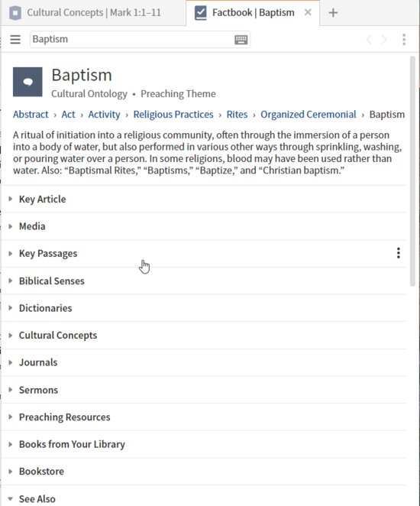The width and height of the screenshot is (420, 506).
Task: Switch to Cultural Concepts Mark 1:1–11 tab
Action: coord(93,13)
